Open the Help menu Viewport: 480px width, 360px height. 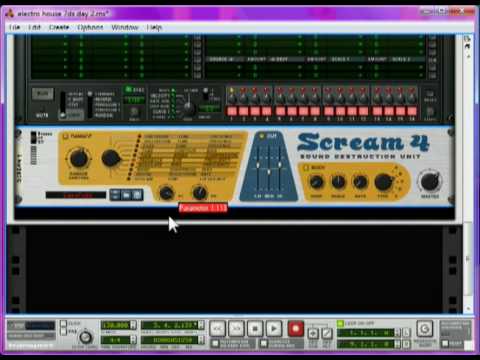tap(154, 27)
